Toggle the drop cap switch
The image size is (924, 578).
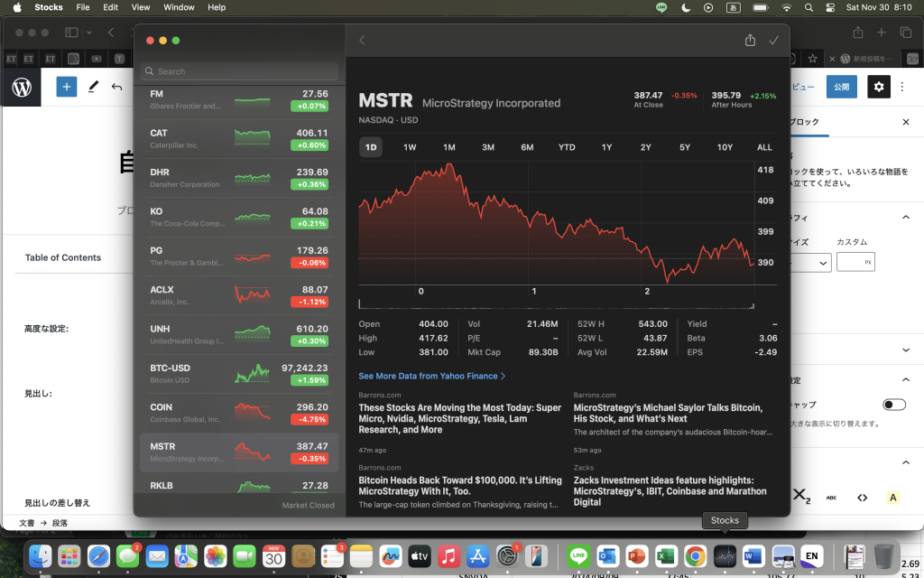[x=893, y=405]
